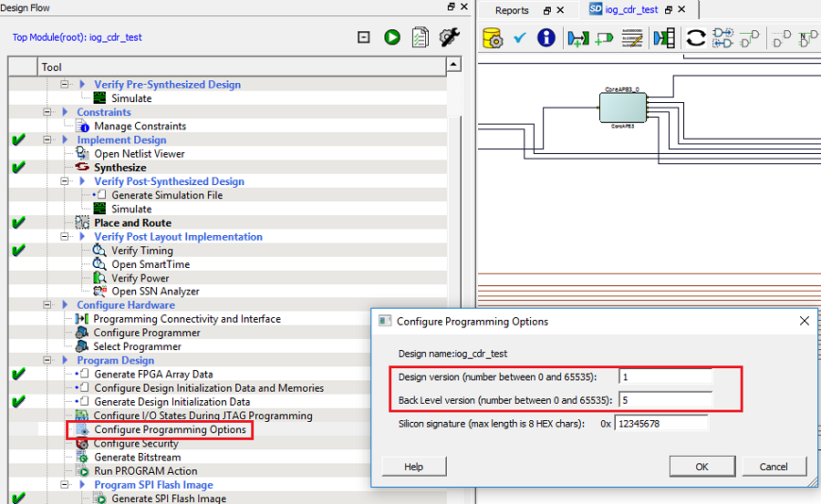Click the circular arrows refresh toolbar icon
Screen dimensions: 821x504
coord(696,37)
